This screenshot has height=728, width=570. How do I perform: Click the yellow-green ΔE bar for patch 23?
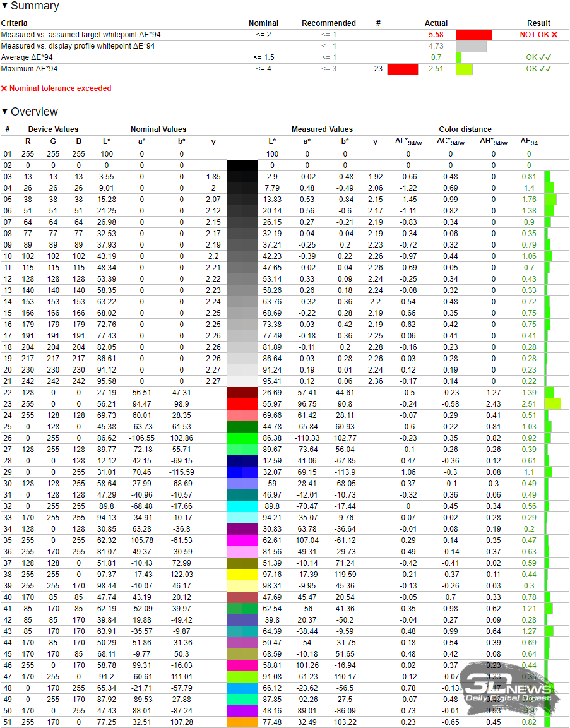click(x=552, y=404)
